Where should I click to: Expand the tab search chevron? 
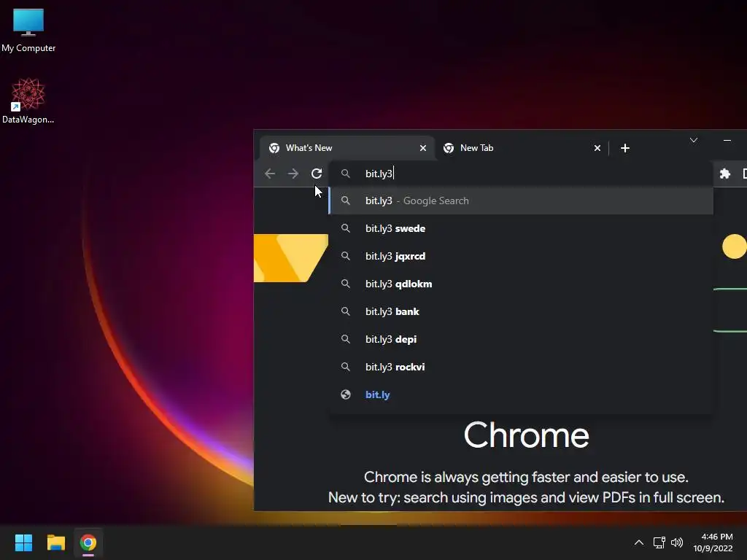coord(694,140)
